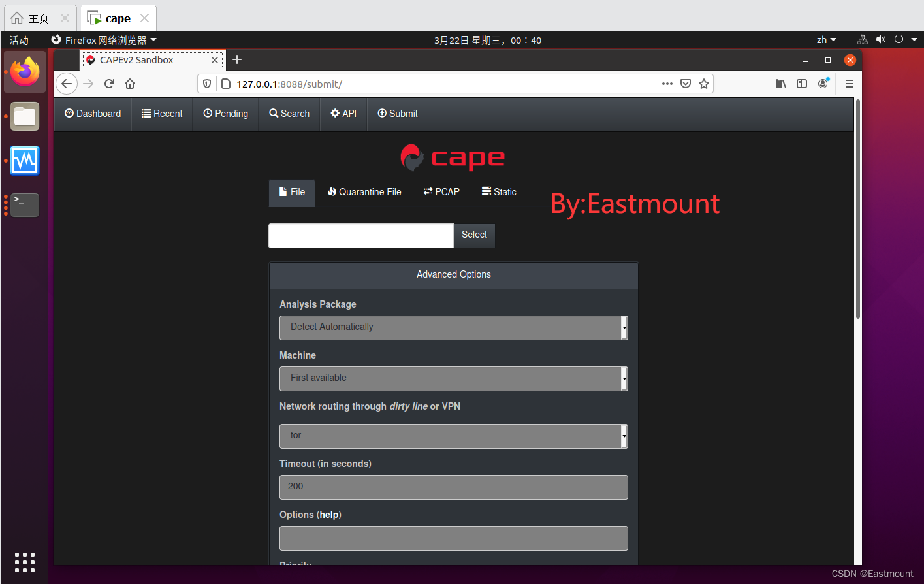Go back to the previous page

[67, 84]
